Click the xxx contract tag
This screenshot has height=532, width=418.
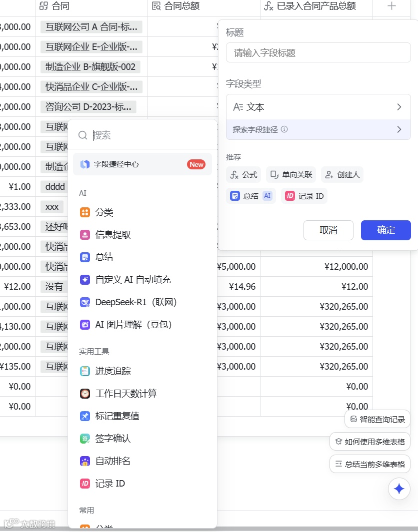coord(52,207)
